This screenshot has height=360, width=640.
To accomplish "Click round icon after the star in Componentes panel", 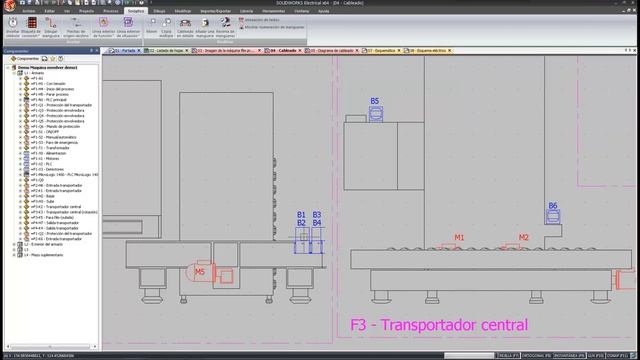I will (x=60, y=59).
